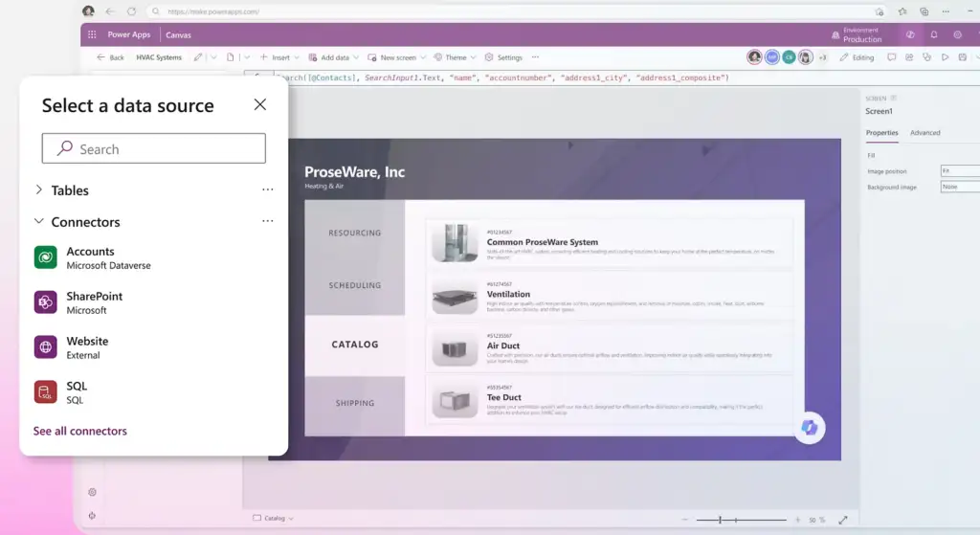Click the paste document icon in toolbar
The image size is (980, 535).
click(x=231, y=57)
